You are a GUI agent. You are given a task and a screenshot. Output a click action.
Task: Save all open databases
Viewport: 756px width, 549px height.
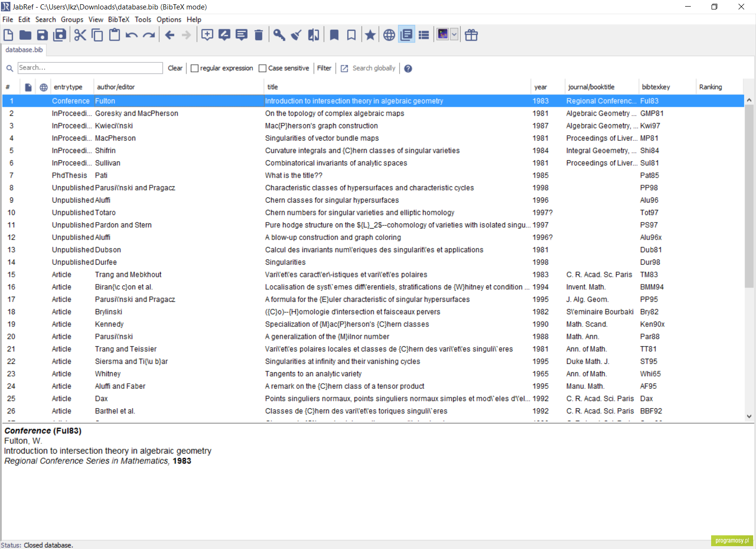pyautogui.click(x=60, y=35)
